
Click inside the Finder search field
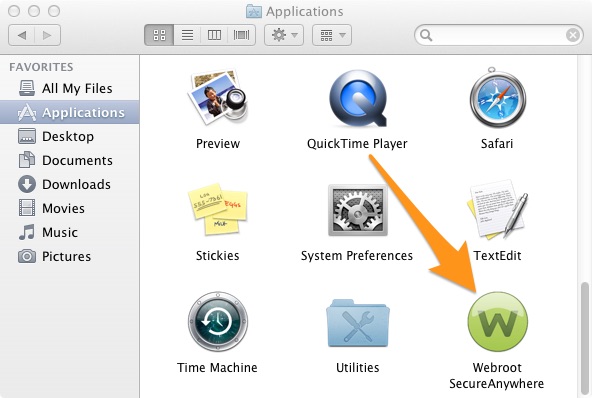[x=498, y=35]
